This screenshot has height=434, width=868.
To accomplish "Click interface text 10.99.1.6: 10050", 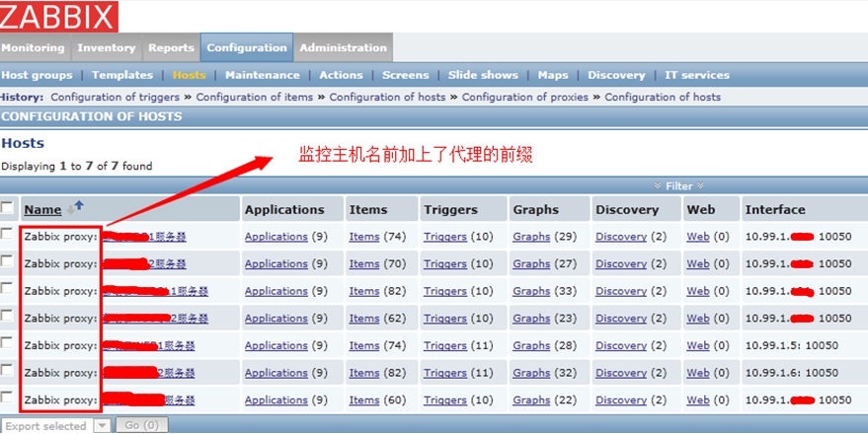I will tap(792, 373).
